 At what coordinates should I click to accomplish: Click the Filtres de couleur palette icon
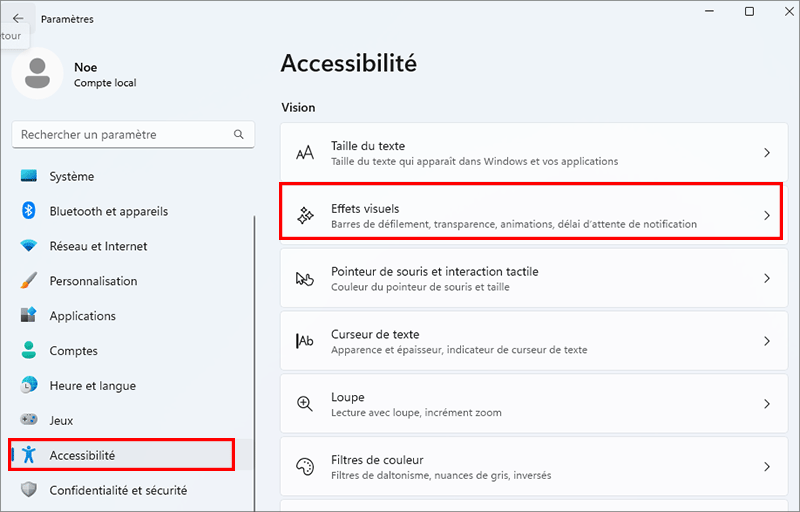coord(305,467)
